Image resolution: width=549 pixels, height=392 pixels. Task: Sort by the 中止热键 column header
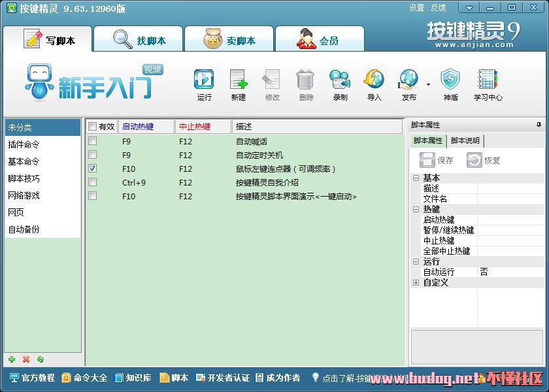203,126
